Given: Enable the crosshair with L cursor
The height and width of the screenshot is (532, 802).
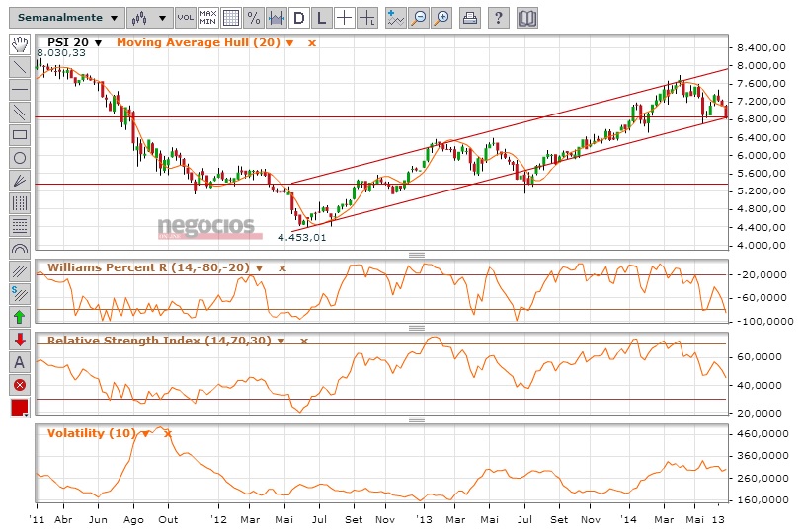Looking at the screenshot, I should tap(367, 18).
